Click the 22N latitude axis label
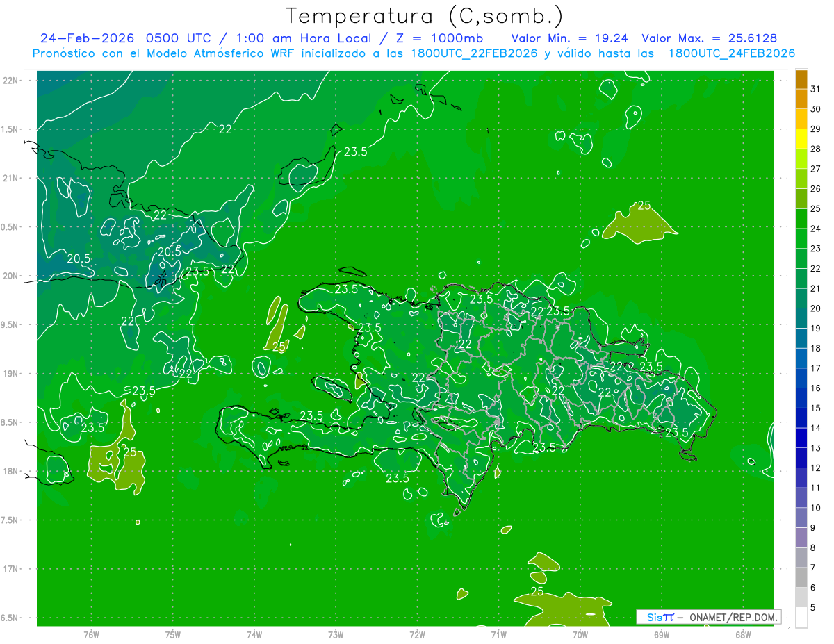The width and height of the screenshot is (834, 644). pos(11,81)
